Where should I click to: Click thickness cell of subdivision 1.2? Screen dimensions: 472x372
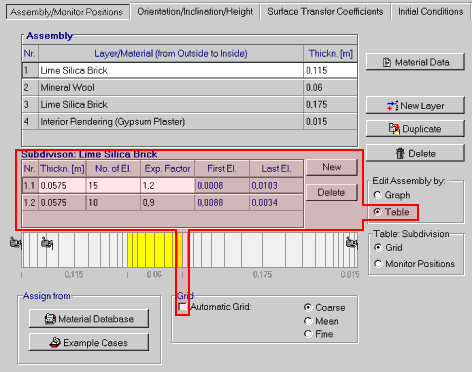point(62,203)
